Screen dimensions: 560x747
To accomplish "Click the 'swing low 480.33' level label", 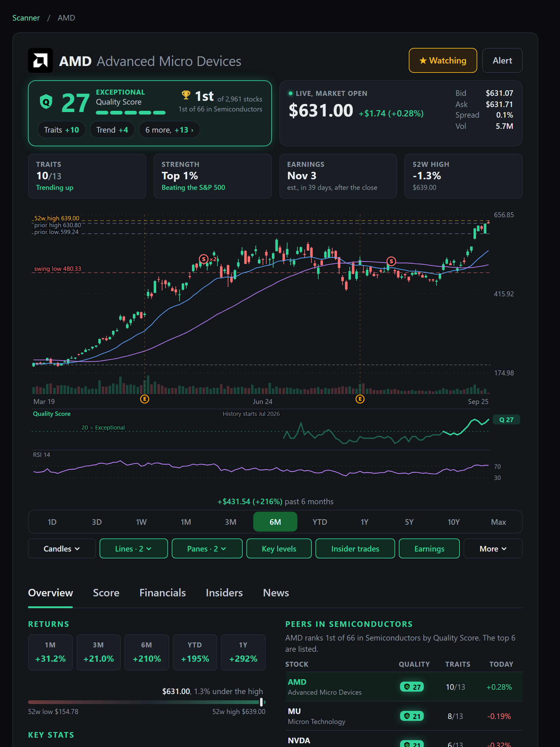I will [57, 269].
